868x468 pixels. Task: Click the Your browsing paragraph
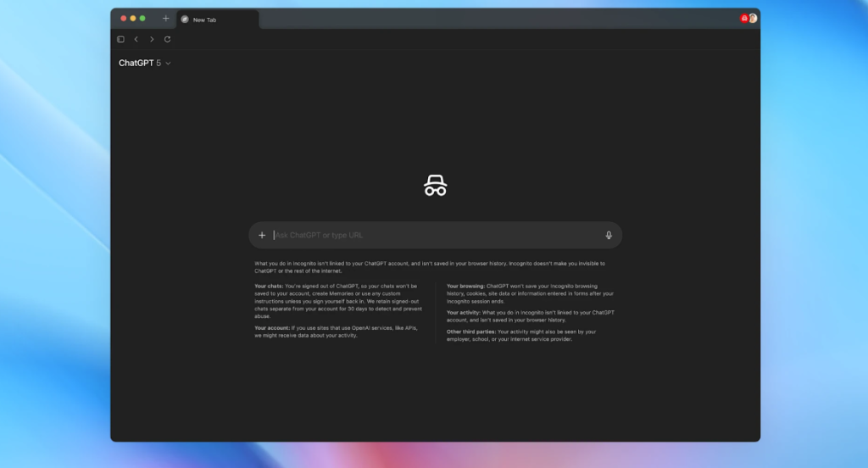[530, 293]
